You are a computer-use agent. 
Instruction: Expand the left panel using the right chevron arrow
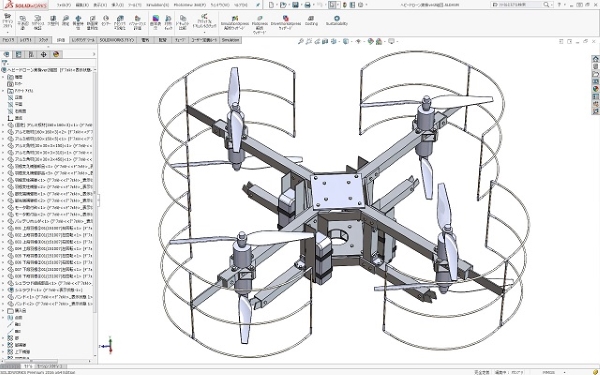click(x=94, y=54)
